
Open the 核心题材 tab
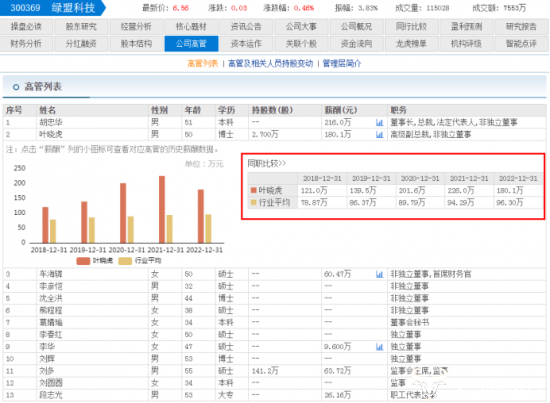coord(191,27)
